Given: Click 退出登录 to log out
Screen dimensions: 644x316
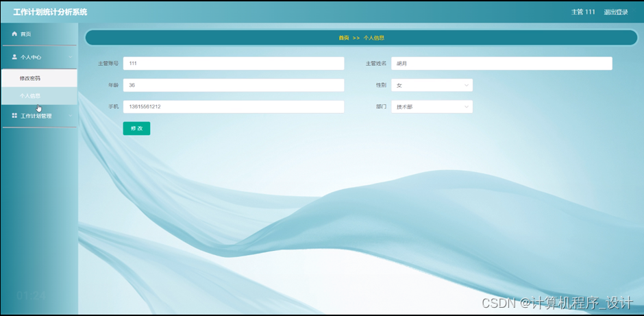Looking at the screenshot, I should 616,12.
